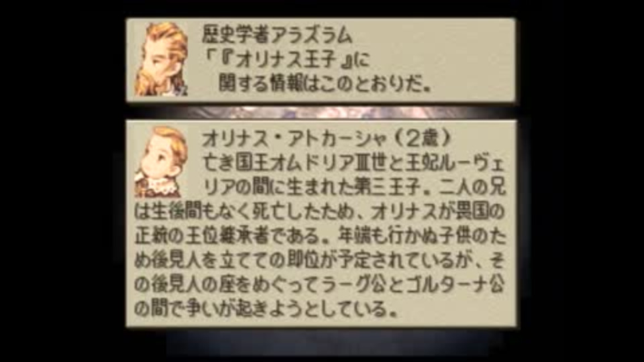Click the marbled strip between dialog boxes
Viewport: 644px width, 362px height.
pos(321,111)
